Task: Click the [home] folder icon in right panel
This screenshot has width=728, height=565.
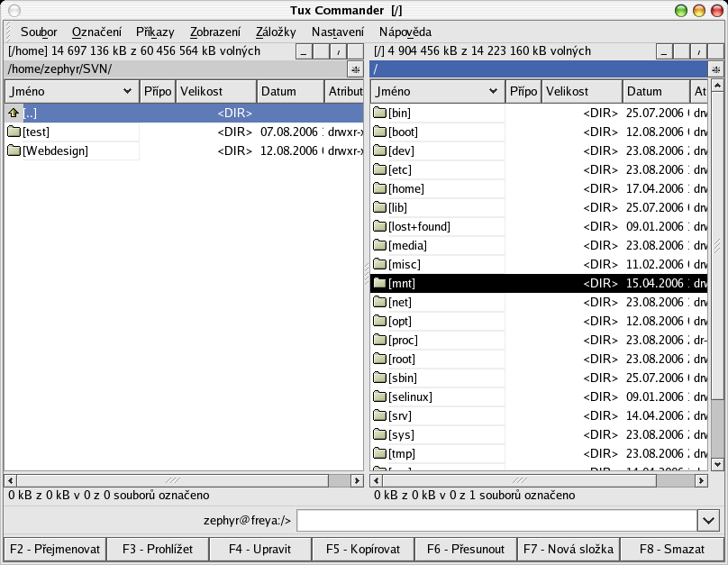Action: pos(379,189)
